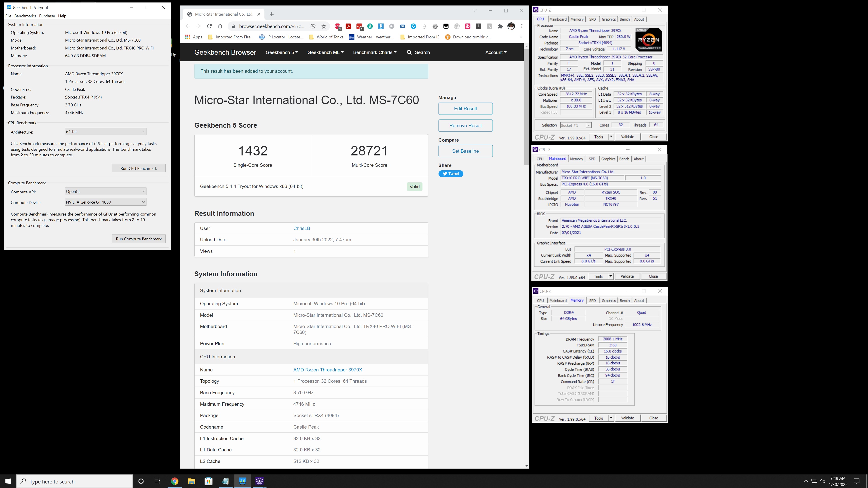
Task: Reload the Geekbench browser page
Action: point(209,26)
